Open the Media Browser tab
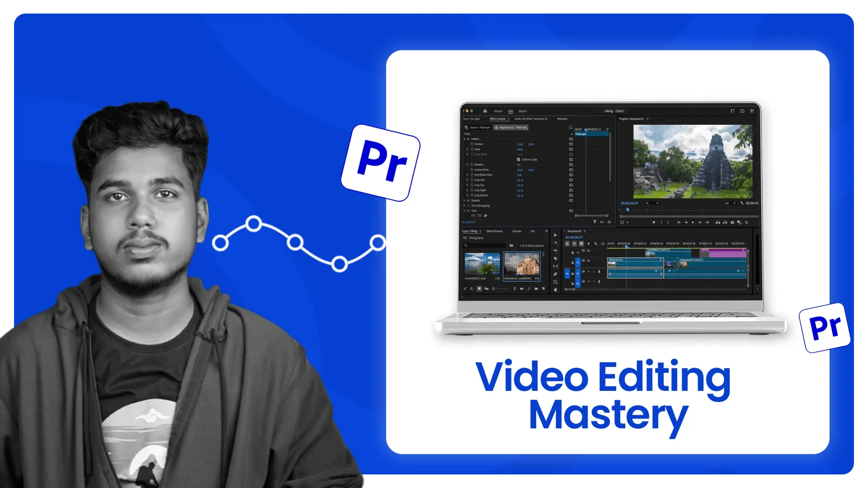868x488 pixels. [x=494, y=231]
